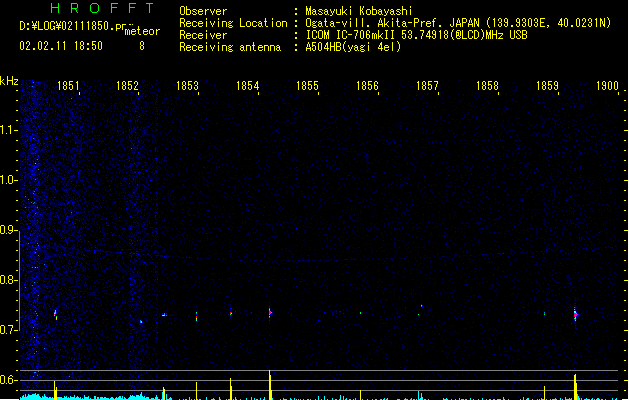Click the 1852 time marker

pyautogui.click(x=127, y=86)
